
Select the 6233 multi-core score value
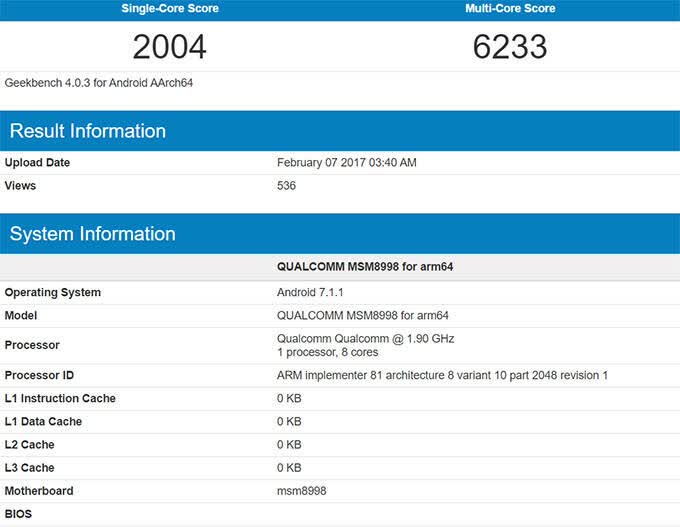click(x=510, y=46)
